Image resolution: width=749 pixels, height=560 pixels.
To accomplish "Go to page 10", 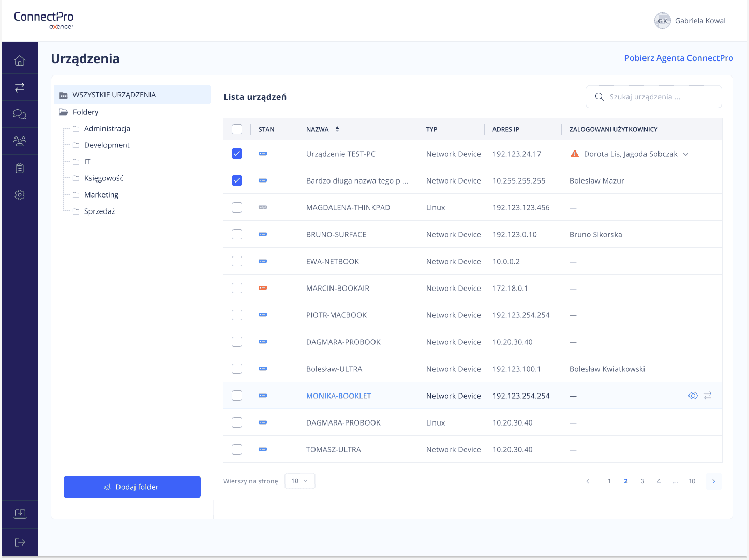I will [x=692, y=481].
